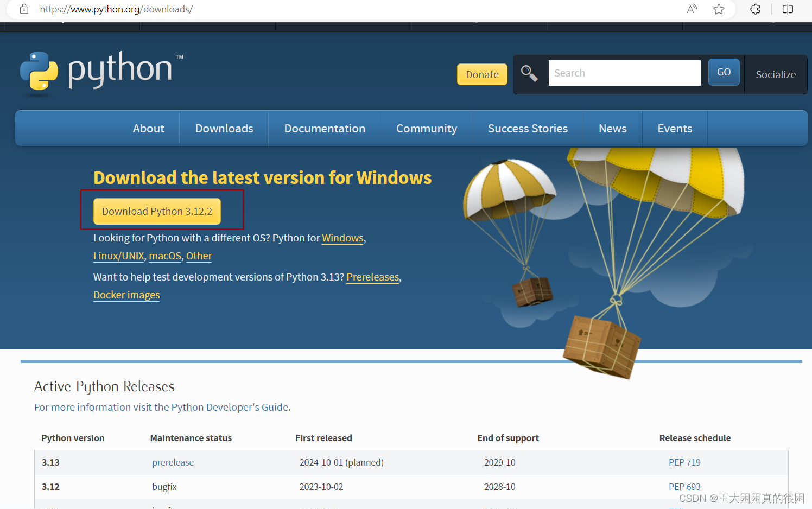Open the Socialize menu
The width and height of the screenshot is (812, 509).
[776, 74]
